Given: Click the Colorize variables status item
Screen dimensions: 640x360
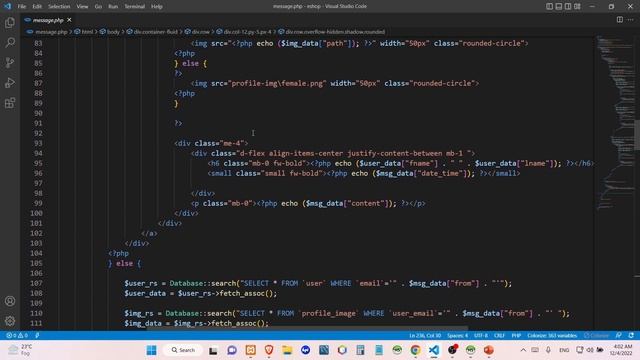Looking at the screenshot, I should [552, 336].
